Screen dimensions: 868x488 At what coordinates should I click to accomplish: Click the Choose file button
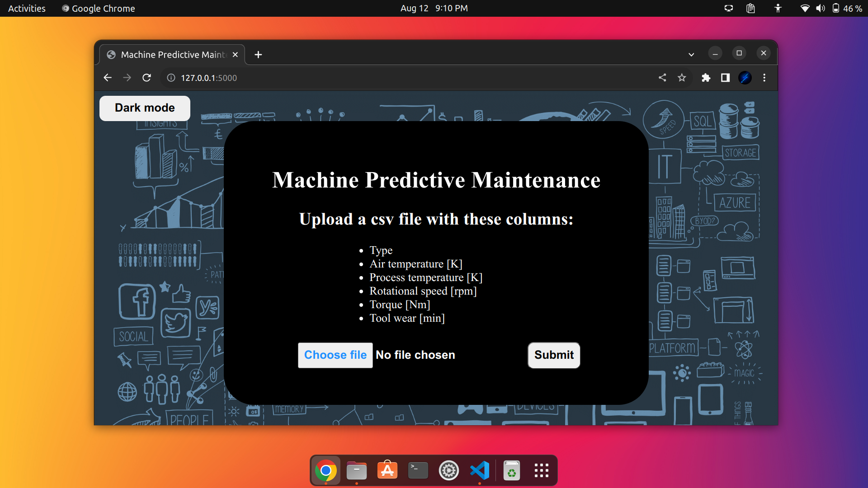tap(335, 355)
